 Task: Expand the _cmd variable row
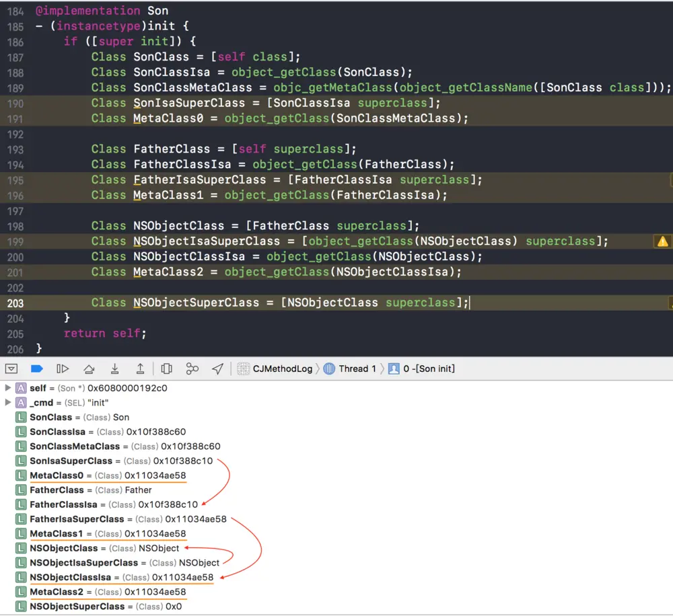point(7,402)
